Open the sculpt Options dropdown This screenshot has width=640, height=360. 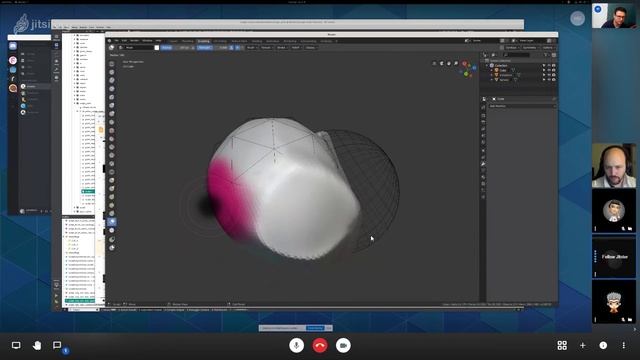point(548,48)
